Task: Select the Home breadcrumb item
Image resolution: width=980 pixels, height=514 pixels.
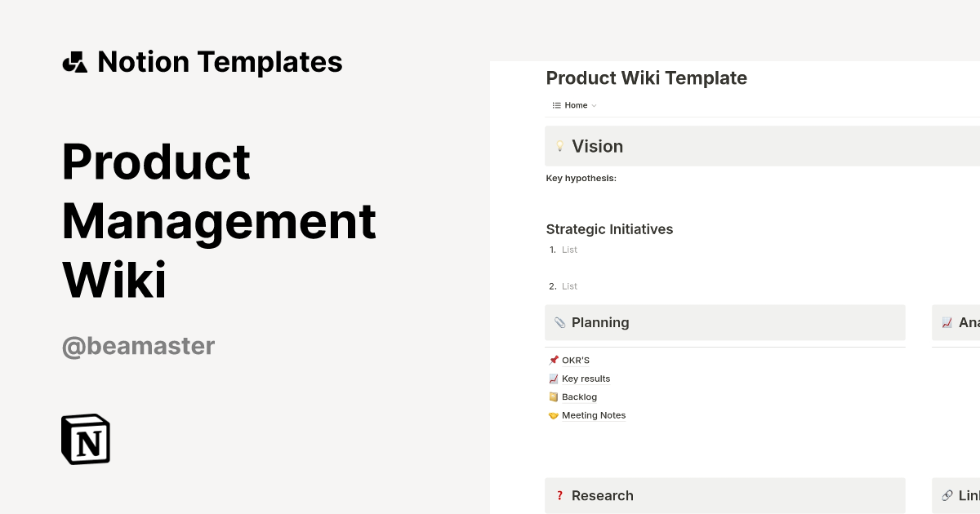Action: point(575,104)
